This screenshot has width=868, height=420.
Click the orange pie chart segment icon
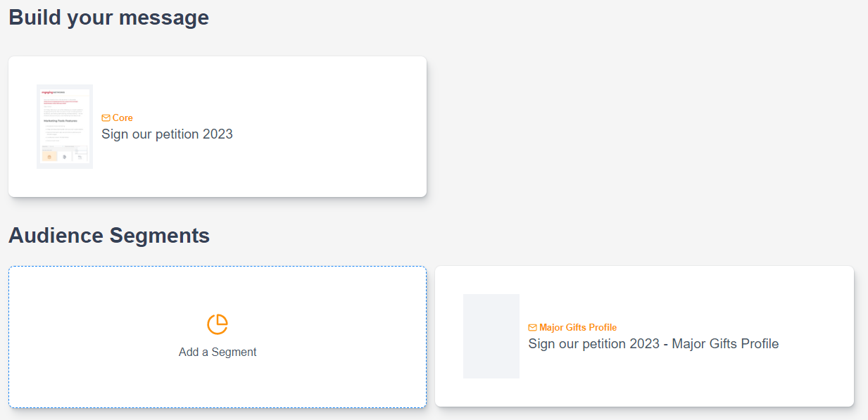[x=218, y=324]
